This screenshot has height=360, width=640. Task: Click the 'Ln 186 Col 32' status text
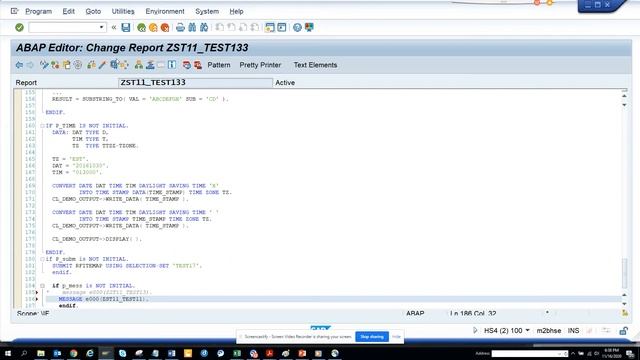pos(473,313)
